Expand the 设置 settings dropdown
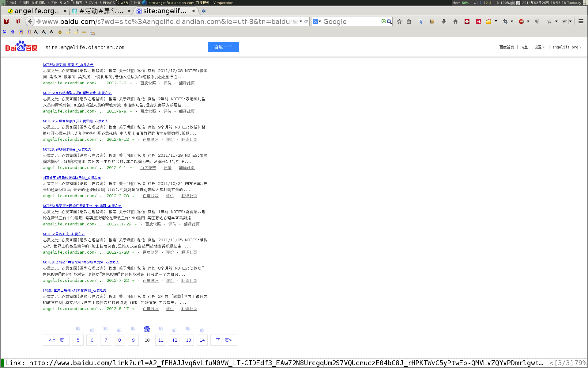 (x=539, y=47)
